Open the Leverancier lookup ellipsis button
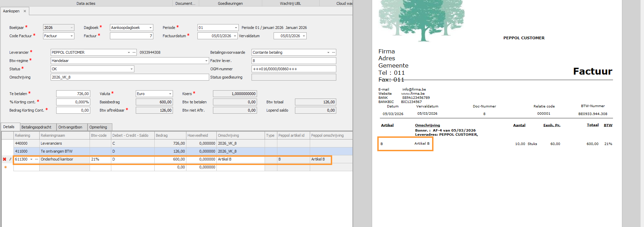 pos(134,52)
